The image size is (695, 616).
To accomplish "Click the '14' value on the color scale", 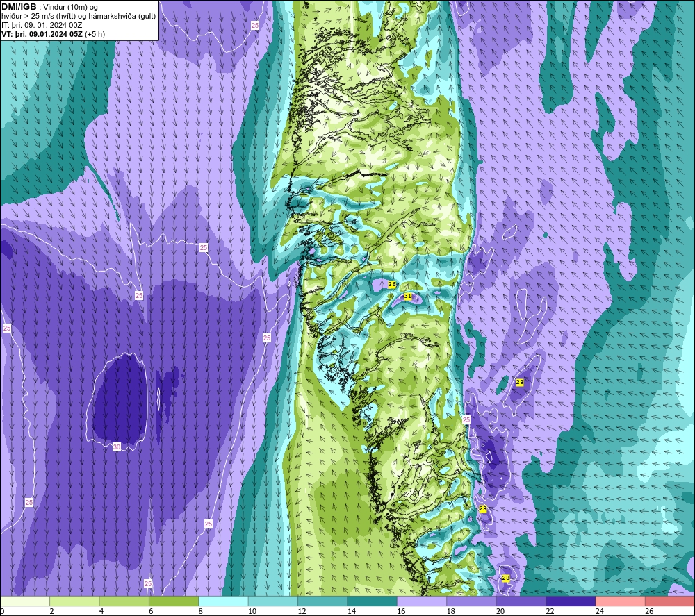I will click(x=352, y=611).
